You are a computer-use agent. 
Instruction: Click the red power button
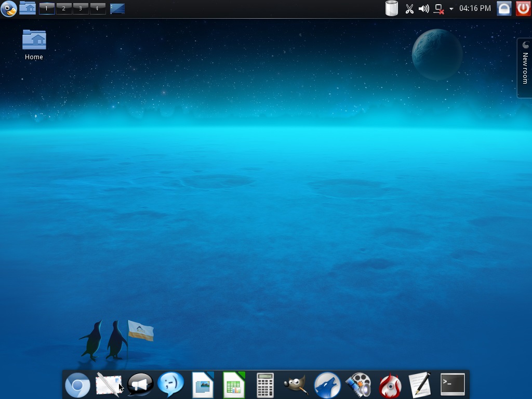(x=523, y=8)
